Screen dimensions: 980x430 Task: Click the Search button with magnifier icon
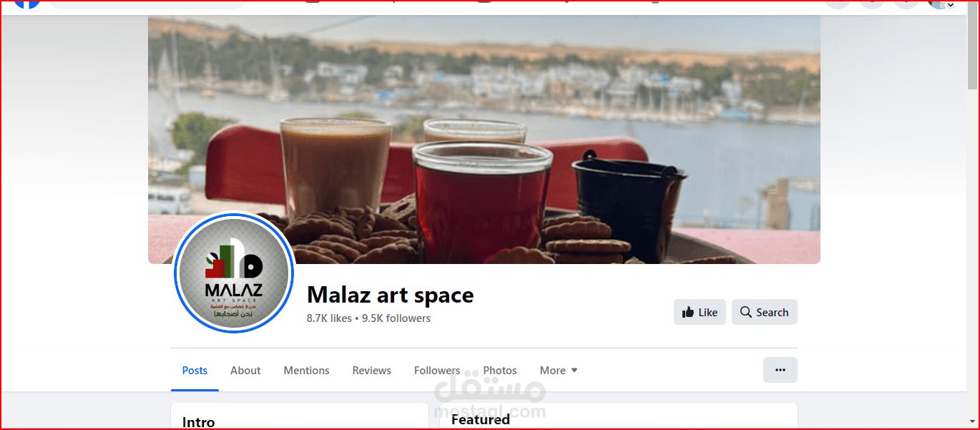764,312
